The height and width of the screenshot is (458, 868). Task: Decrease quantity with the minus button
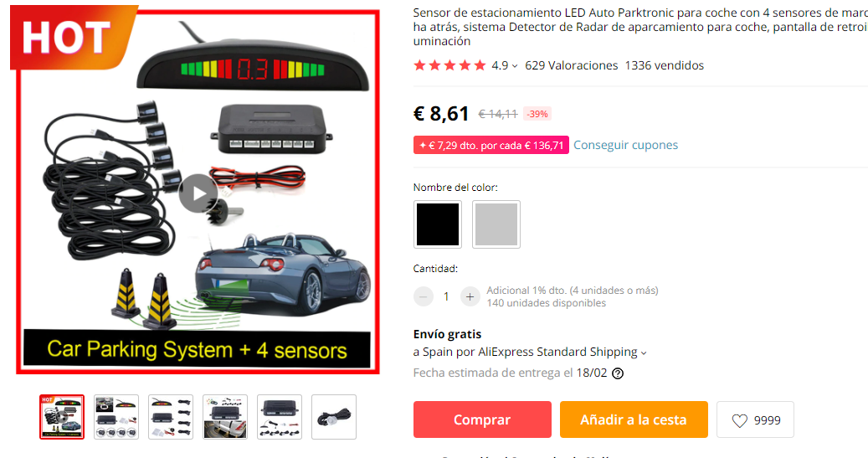[423, 297]
